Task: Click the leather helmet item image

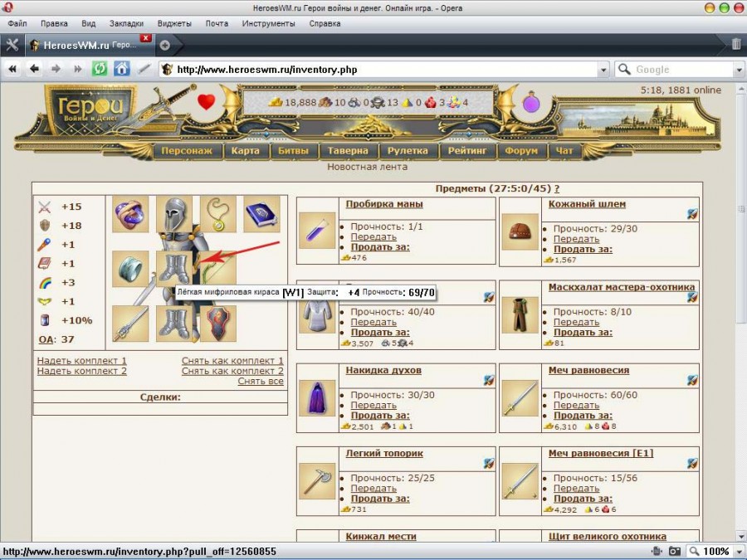Action: point(520,231)
